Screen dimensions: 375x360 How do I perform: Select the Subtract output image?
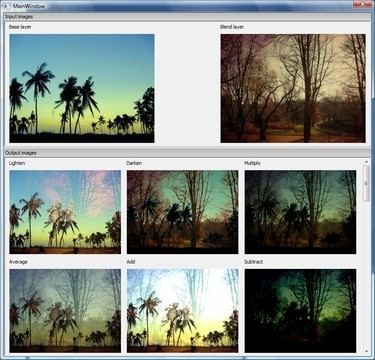point(300,311)
